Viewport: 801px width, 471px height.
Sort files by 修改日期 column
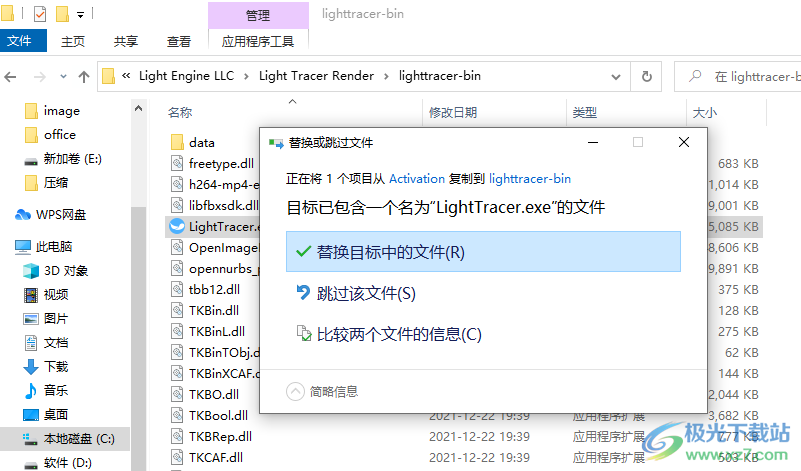[453, 112]
